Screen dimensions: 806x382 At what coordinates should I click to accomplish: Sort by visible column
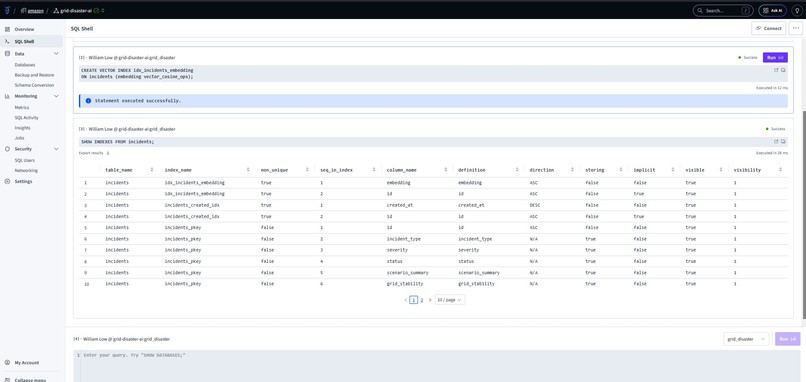click(x=722, y=170)
